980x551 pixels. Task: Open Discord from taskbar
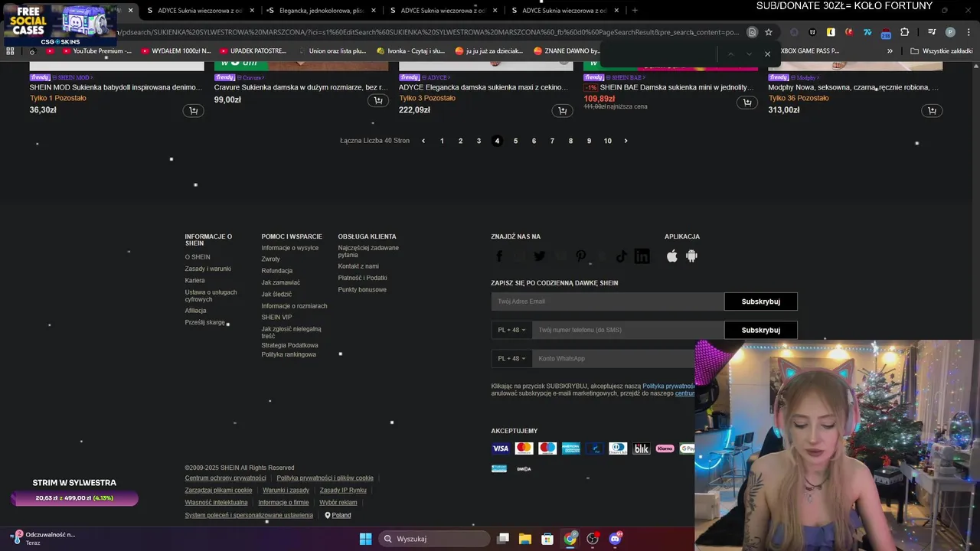(x=615, y=539)
